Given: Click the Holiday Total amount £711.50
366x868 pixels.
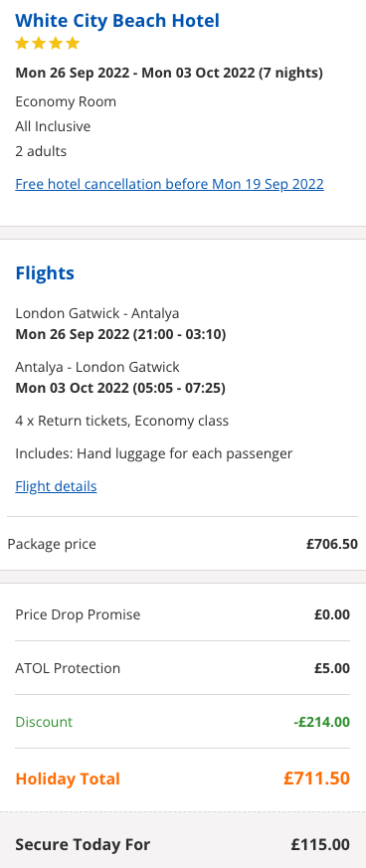Looking at the screenshot, I should coord(316,779).
